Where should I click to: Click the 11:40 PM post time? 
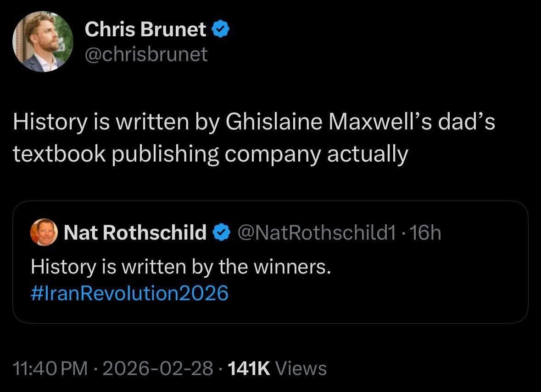[x=50, y=368]
